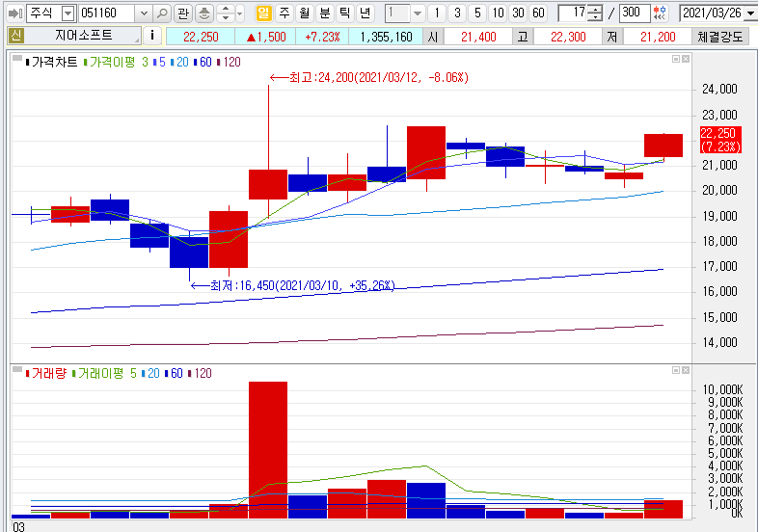This screenshot has width=758, height=532.
Task: Click the current price value 22,250 in header
Action: coord(201,37)
